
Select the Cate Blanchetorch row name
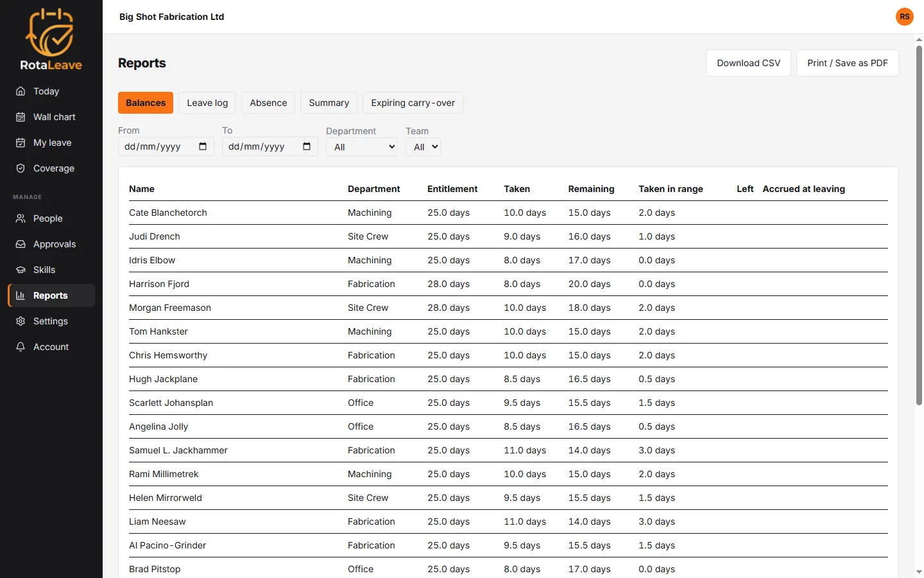pos(168,213)
